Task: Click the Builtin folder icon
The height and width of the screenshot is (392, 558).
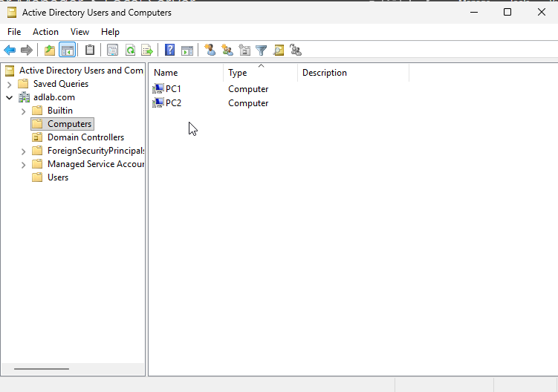Action: point(37,111)
